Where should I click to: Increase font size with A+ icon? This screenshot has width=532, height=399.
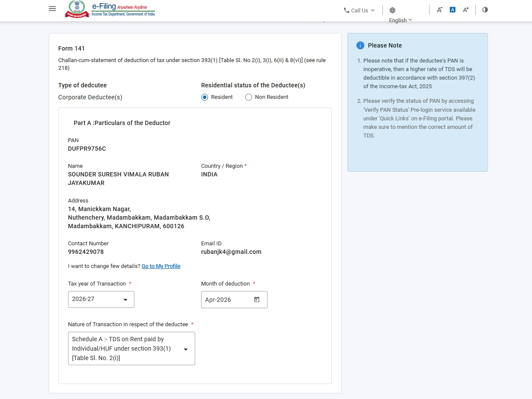coord(466,10)
